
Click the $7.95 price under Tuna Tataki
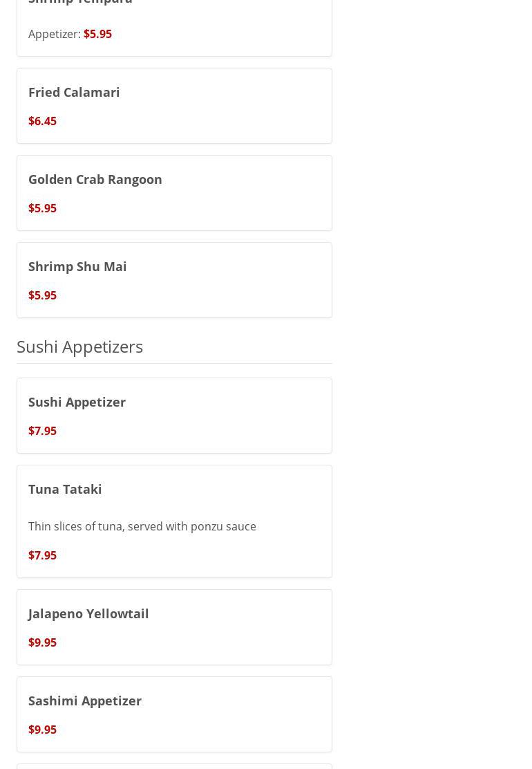coord(42,555)
